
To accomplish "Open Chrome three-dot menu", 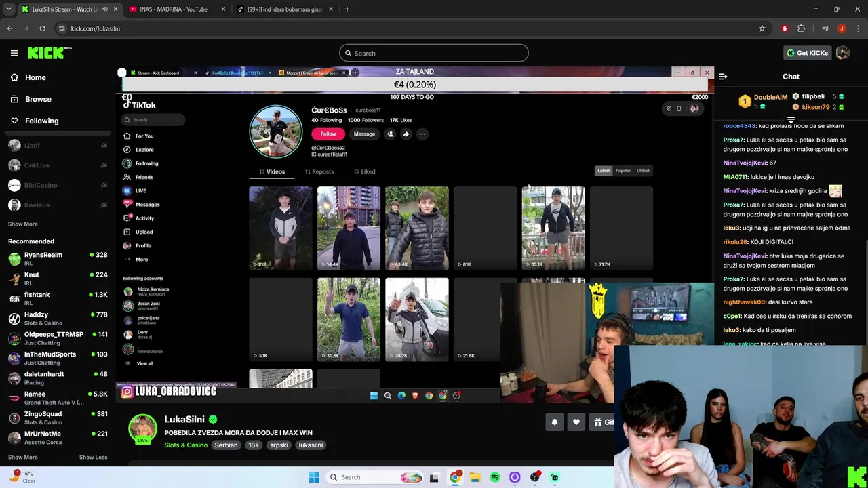I will [858, 28].
